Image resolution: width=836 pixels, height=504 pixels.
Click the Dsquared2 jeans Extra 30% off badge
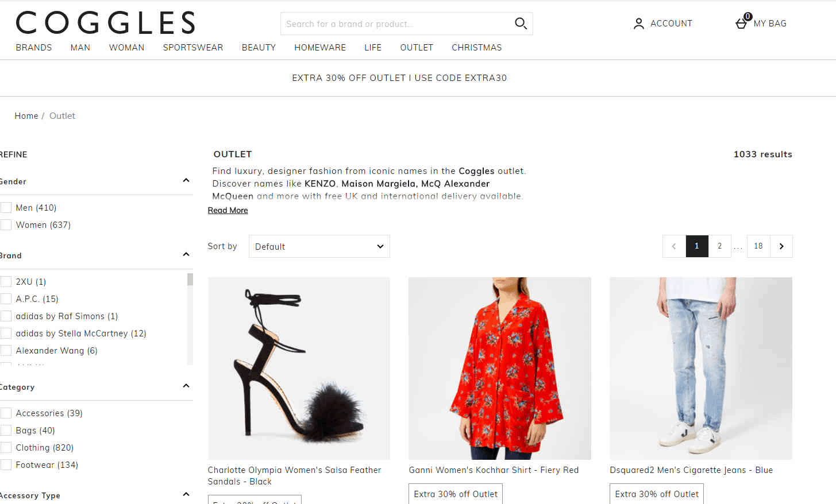click(657, 494)
